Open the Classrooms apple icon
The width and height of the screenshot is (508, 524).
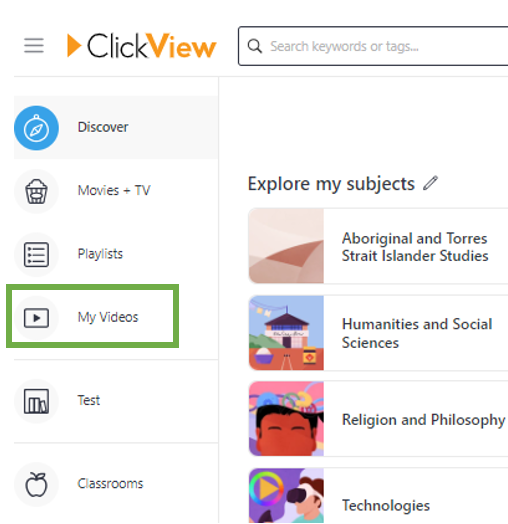[36, 484]
